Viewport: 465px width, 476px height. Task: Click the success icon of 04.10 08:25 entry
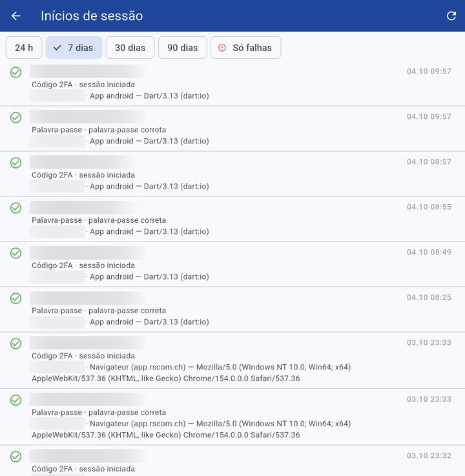pyautogui.click(x=15, y=298)
